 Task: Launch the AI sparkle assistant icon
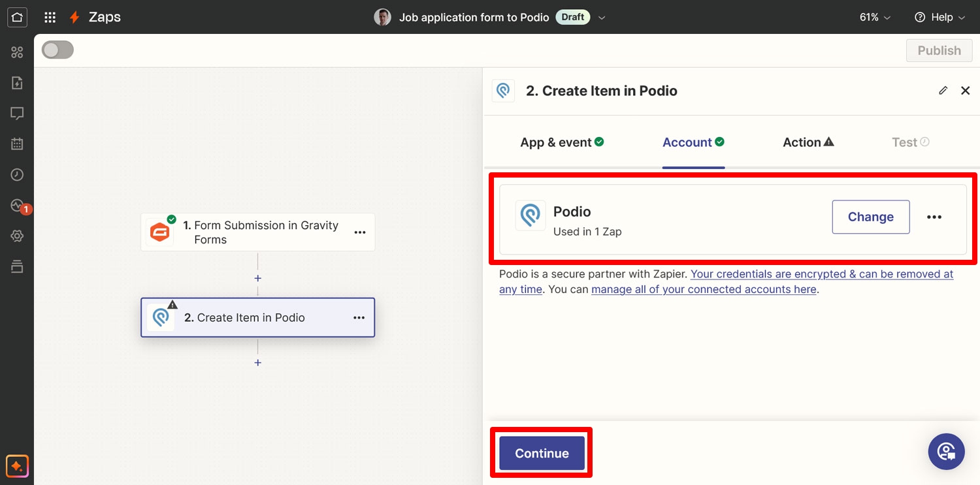17,467
